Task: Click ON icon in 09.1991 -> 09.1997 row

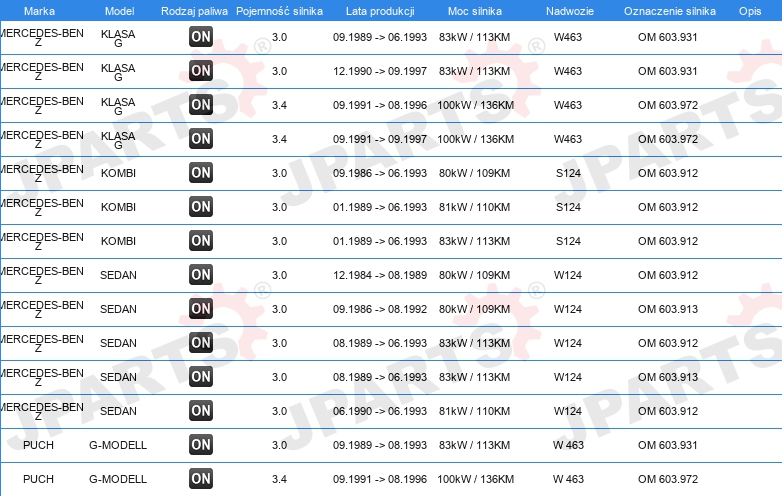Action: pos(200,139)
